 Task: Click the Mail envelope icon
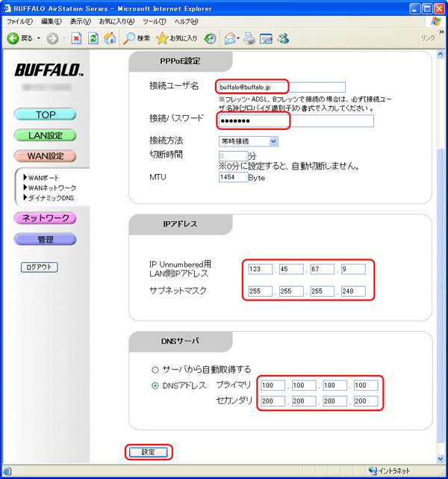(x=230, y=39)
